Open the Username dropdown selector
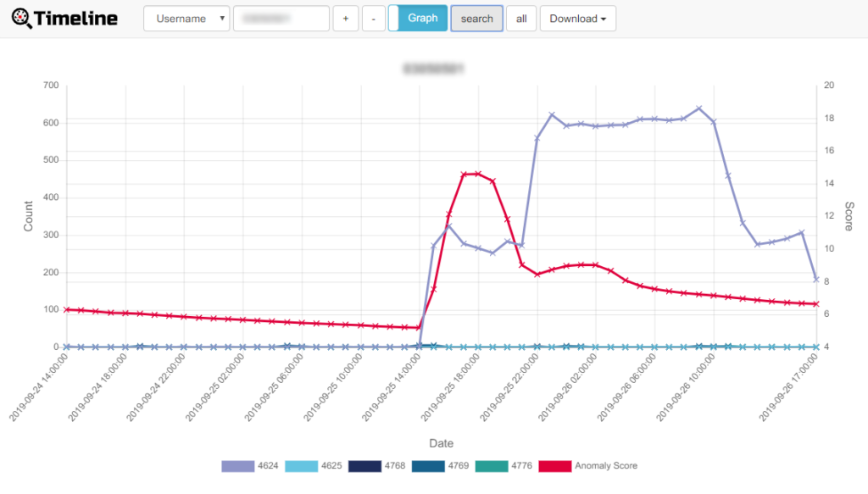Viewport: 868px width, 494px height. [186, 19]
